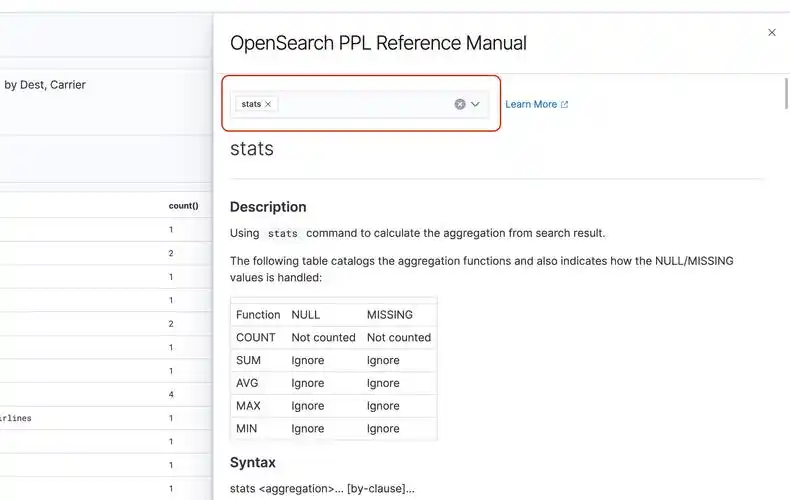Screen dimensions: 790x500
Task: Click the AVG function cell
Action: coord(247,383)
